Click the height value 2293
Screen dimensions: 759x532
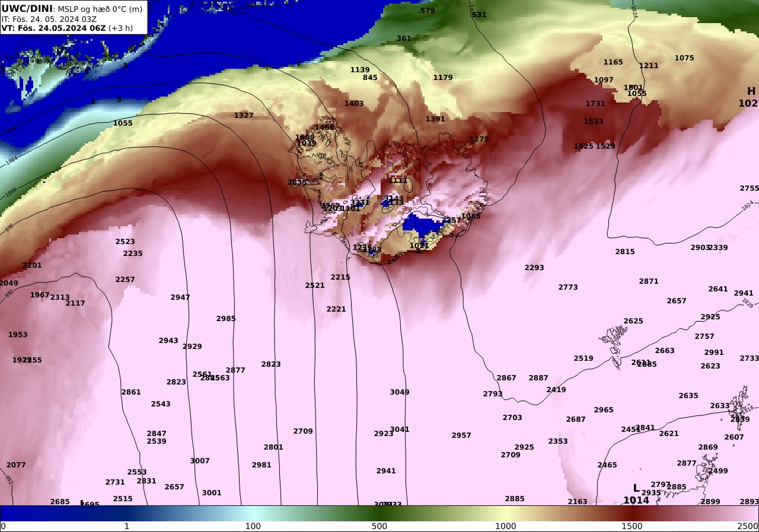pyautogui.click(x=534, y=268)
